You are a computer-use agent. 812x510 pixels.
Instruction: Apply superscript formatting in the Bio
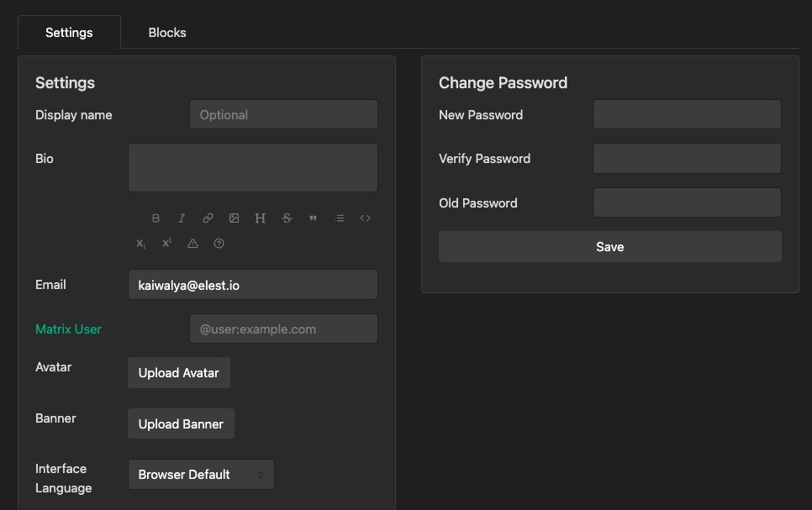point(165,244)
